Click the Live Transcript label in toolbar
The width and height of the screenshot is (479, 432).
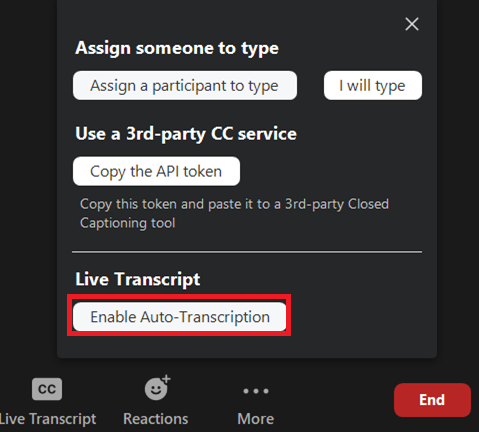48,419
